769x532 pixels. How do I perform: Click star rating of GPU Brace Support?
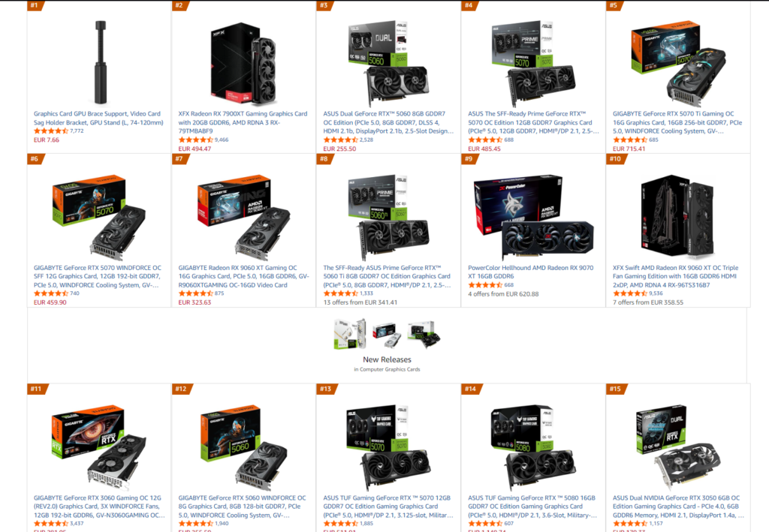point(50,131)
